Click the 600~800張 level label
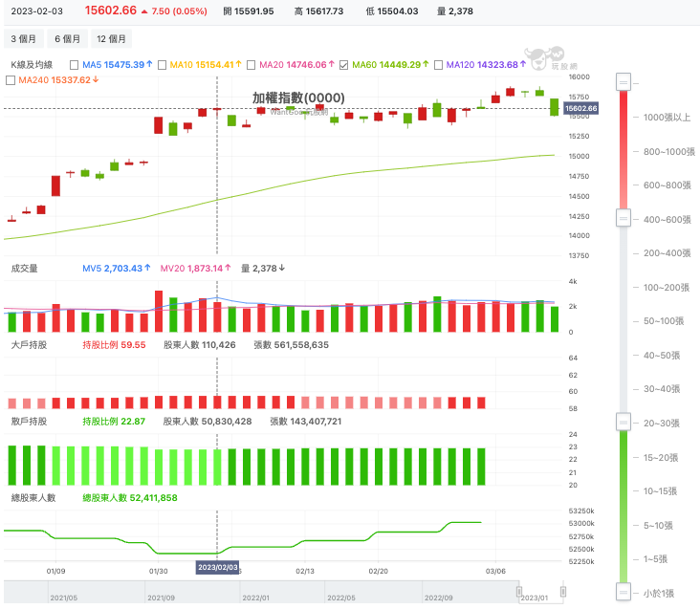Image resolution: width=700 pixels, height=609 pixels. pyautogui.click(x=667, y=185)
